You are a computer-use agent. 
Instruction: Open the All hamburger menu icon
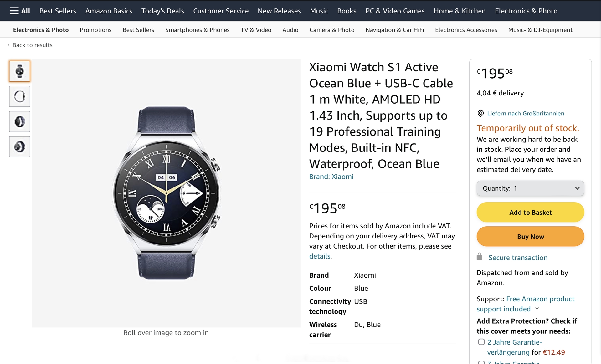(14, 11)
